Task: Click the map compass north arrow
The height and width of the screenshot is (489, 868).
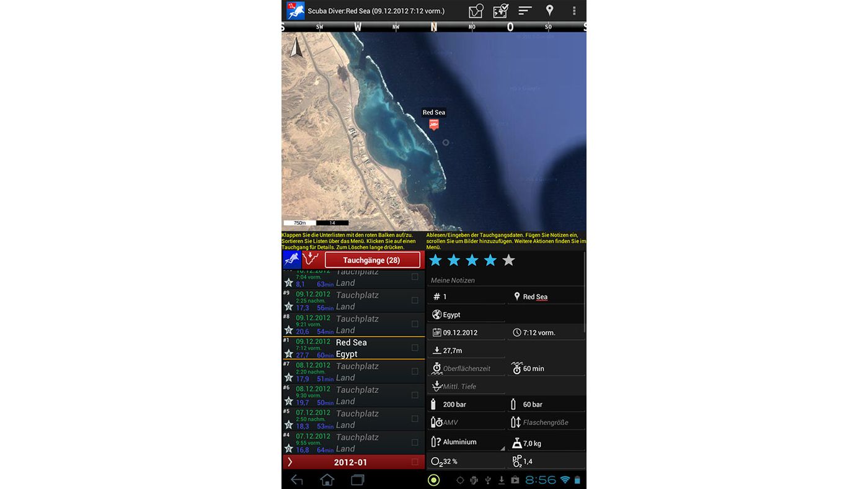Action: click(x=296, y=48)
